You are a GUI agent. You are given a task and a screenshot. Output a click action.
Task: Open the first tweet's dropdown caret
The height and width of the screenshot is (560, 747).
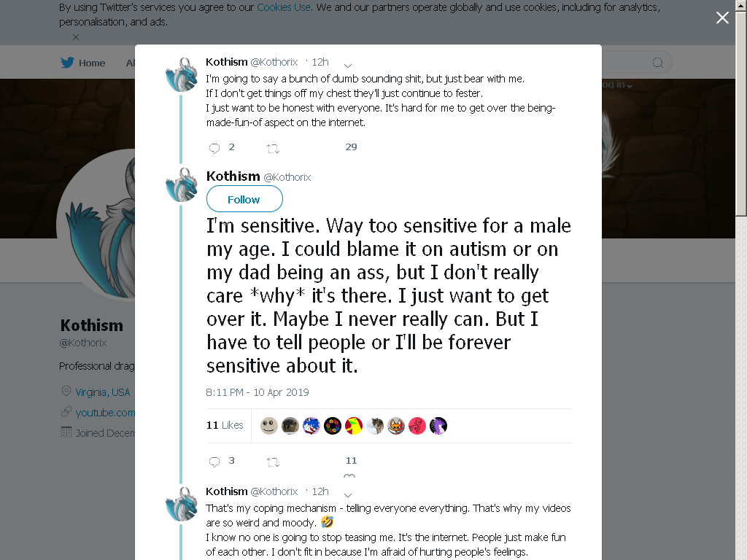(348, 65)
